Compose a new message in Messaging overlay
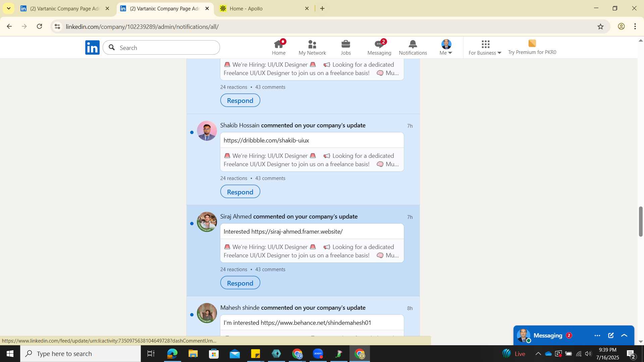Image resolution: width=644 pixels, height=362 pixels. [x=611, y=335]
